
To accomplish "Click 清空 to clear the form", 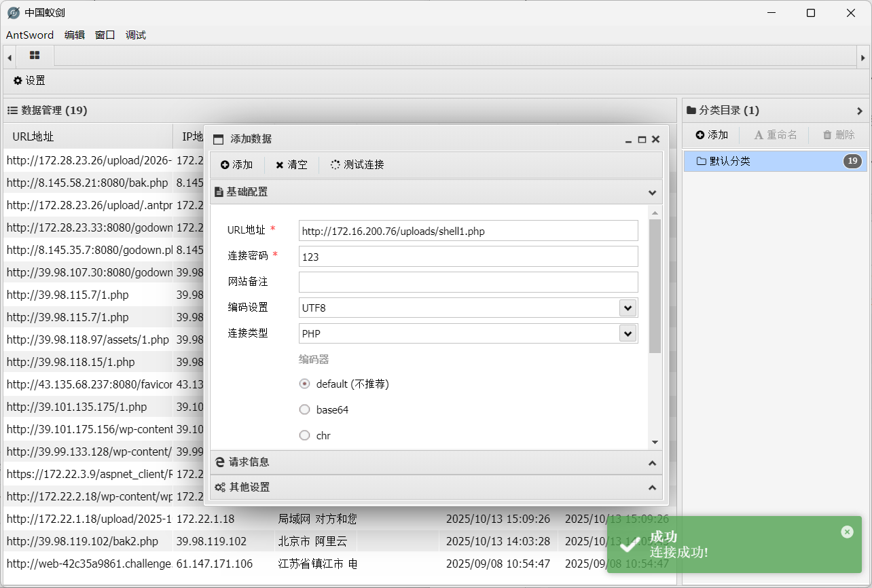I will coord(291,165).
